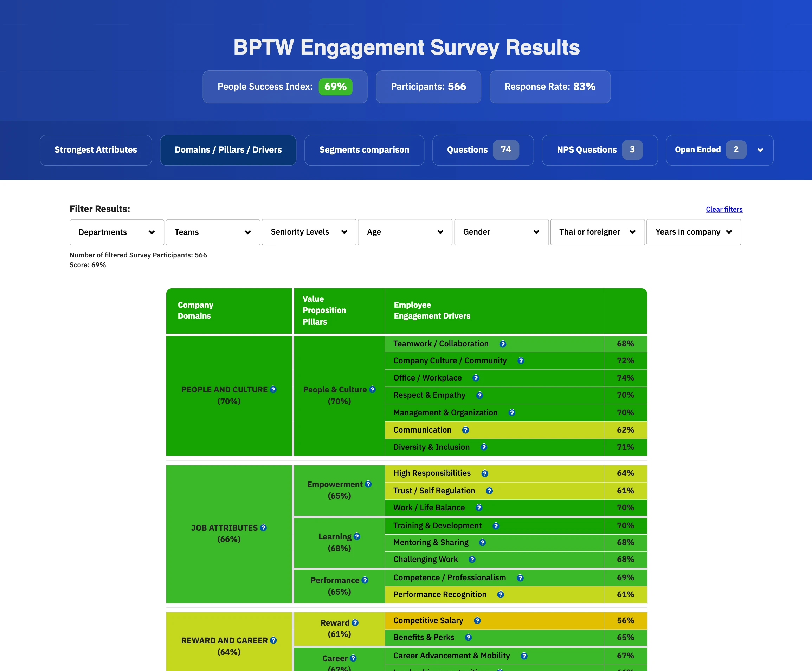Image resolution: width=812 pixels, height=671 pixels.
Task: Open help for the Empowerment pillar
Action: 368,484
